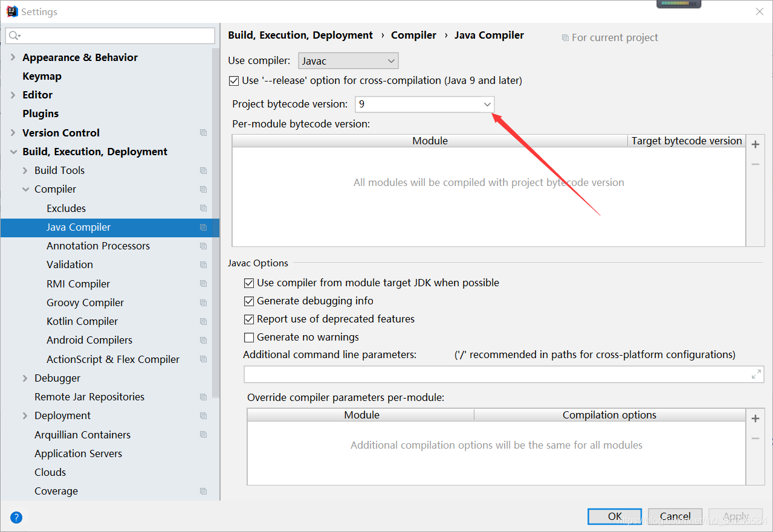Click the Compiler breadcrumb
This screenshot has width=773, height=532.
[413, 35]
